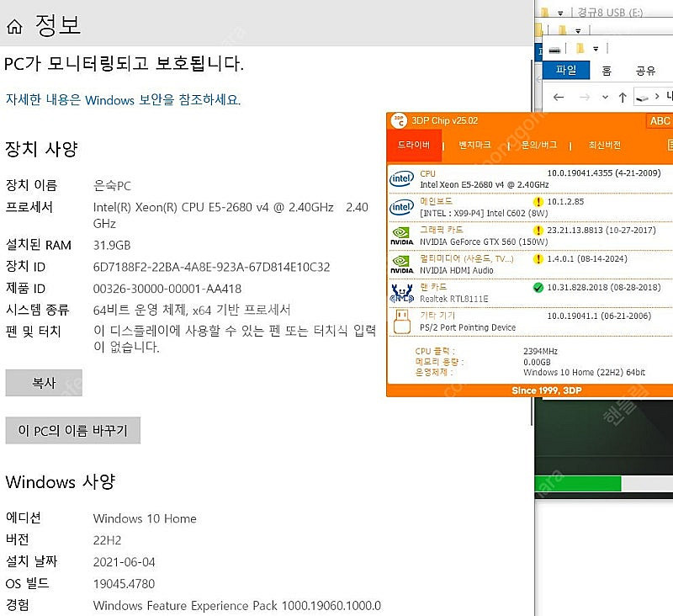Image resolution: width=673 pixels, height=616 pixels.
Task: Click Windows 10 Home (22H2) 64bit in 3DP Chip
Action: pyautogui.click(x=584, y=373)
